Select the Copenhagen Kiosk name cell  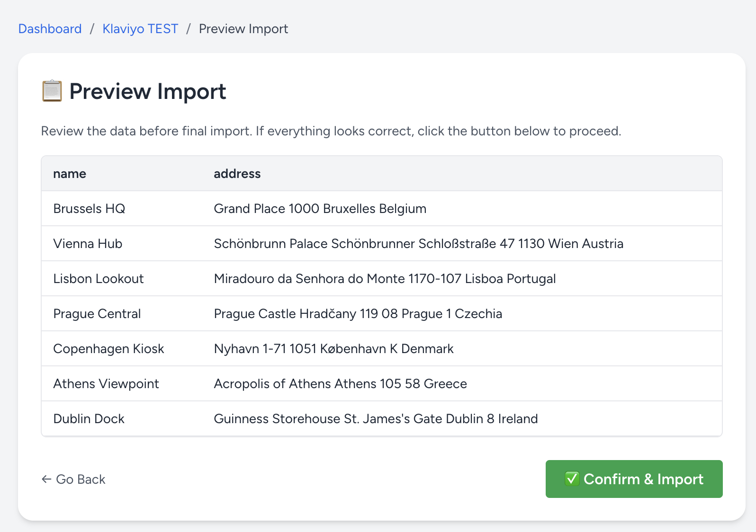pyautogui.click(x=108, y=349)
